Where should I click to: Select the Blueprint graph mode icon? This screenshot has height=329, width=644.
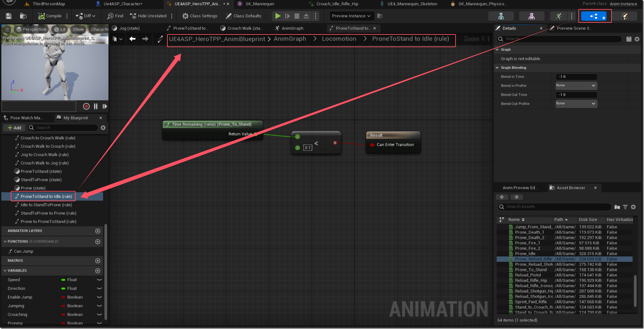click(x=594, y=16)
